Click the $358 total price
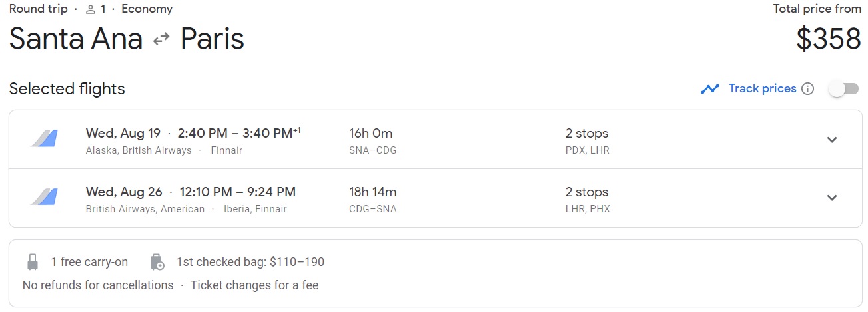Viewport: 868px width, 312px height. tap(829, 39)
